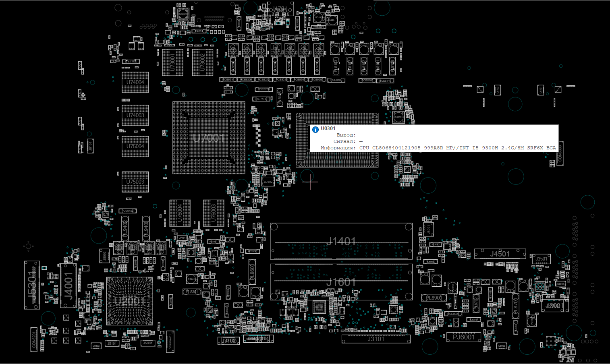
Task: Select memory chip U76003
Action: [x=214, y=213]
